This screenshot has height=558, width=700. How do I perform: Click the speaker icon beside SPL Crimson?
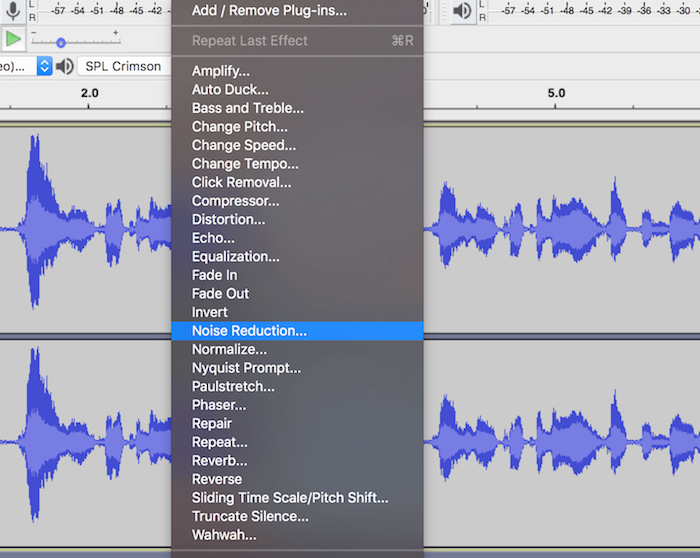tap(65, 66)
